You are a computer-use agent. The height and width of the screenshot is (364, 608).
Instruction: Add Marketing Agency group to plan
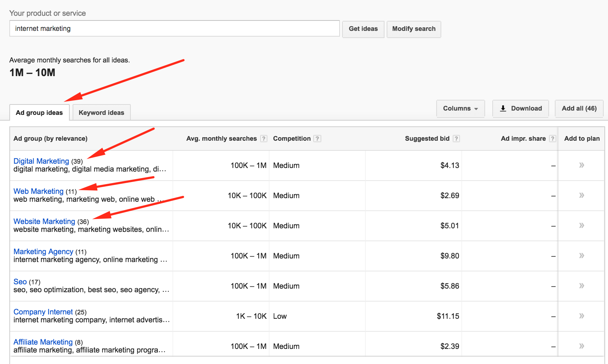tap(581, 256)
